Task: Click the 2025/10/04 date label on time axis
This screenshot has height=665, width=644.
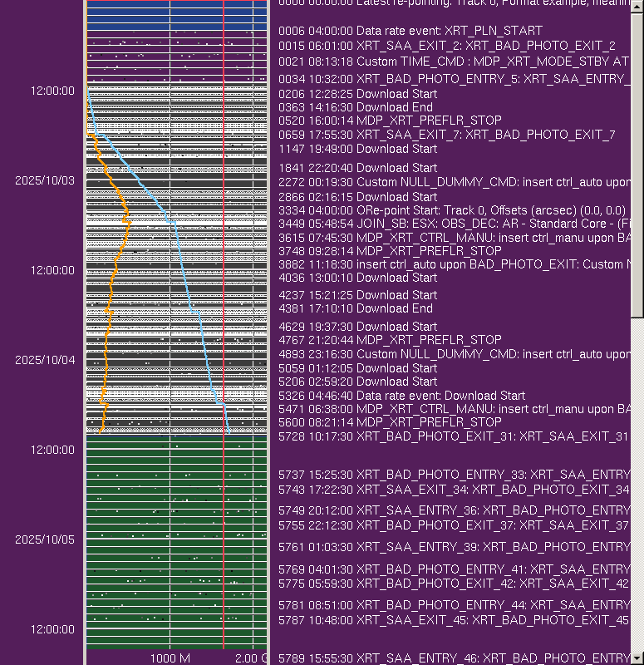Action: coord(44,360)
